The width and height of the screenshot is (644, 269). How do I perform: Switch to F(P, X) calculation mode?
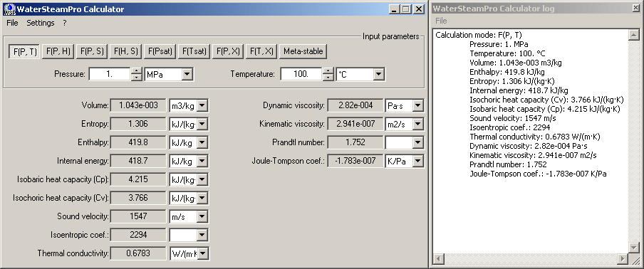pyautogui.click(x=229, y=52)
